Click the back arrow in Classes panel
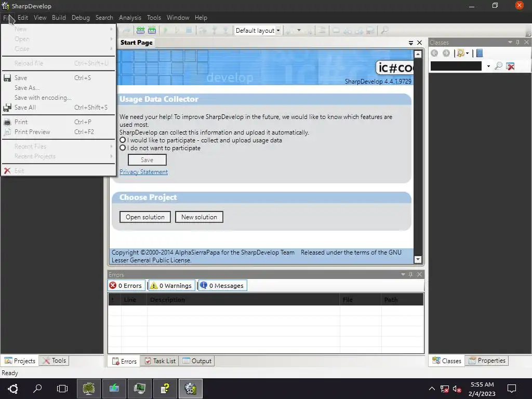Viewport: 532px width, 399px height. click(x=434, y=53)
